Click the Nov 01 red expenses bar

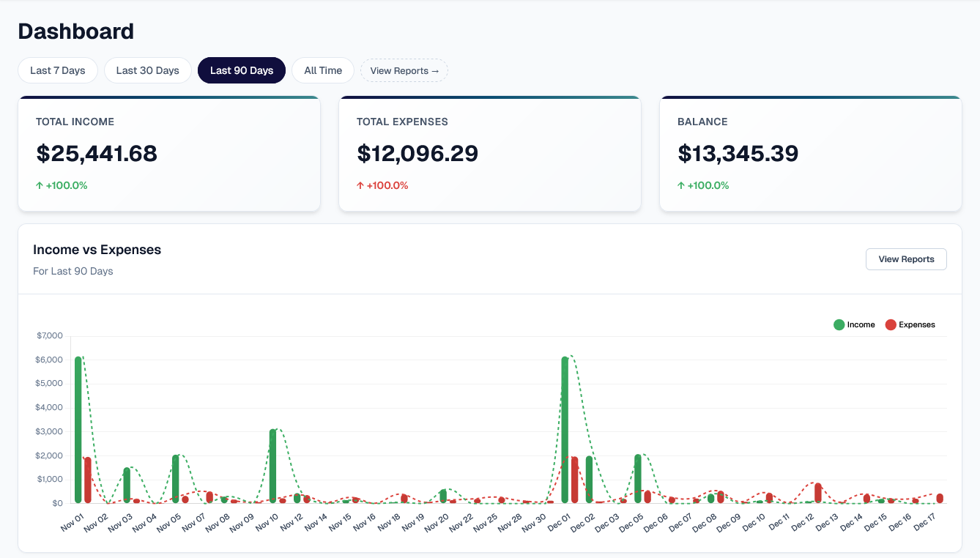pyautogui.click(x=88, y=480)
